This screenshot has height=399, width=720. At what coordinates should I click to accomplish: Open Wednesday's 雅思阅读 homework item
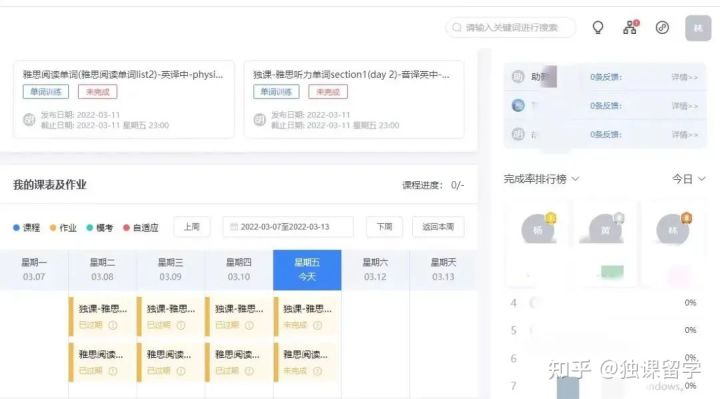click(x=170, y=362)
